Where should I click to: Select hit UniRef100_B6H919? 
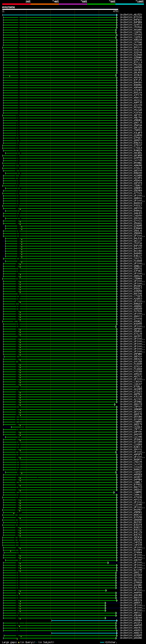(x=131, y=203)
